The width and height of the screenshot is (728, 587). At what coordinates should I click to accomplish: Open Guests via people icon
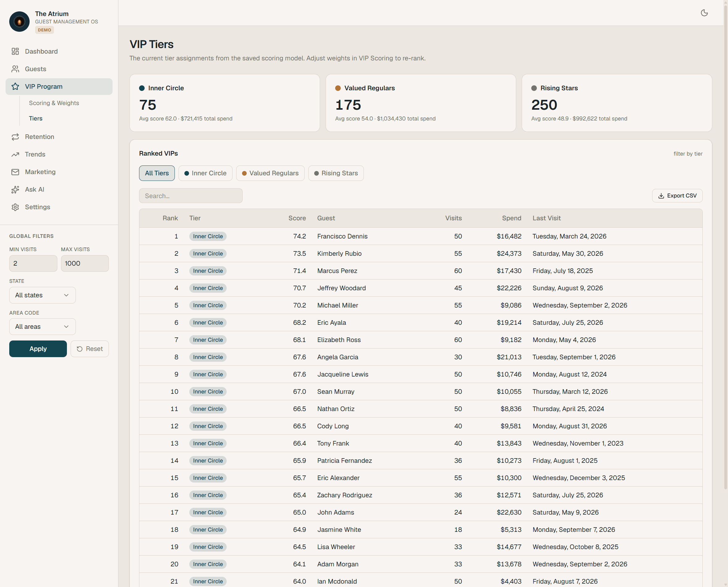pos(15,69)
